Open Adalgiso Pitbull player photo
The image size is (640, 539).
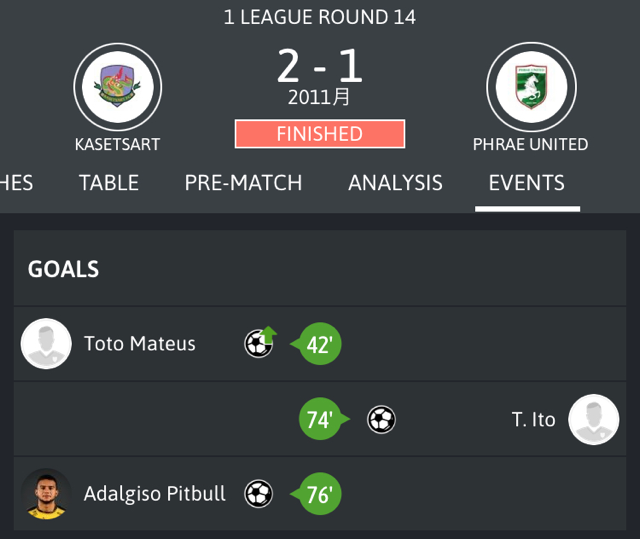pyautogui.click(x=46, y=494)
